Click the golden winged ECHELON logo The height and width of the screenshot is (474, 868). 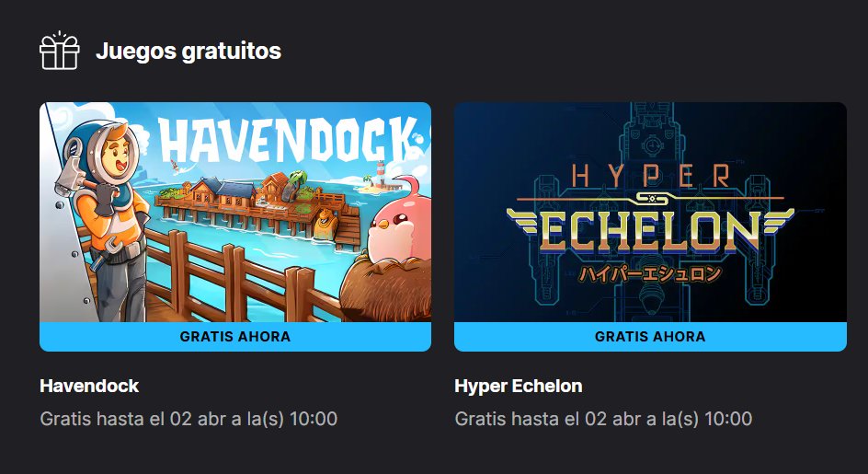pyautogui.click(x=650, y=231)
